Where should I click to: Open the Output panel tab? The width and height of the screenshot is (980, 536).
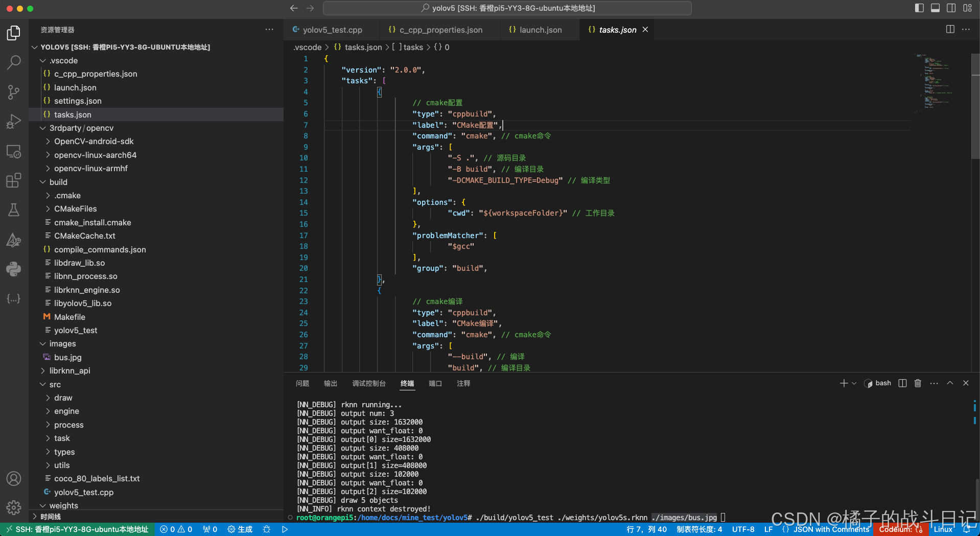click(331, 383)
